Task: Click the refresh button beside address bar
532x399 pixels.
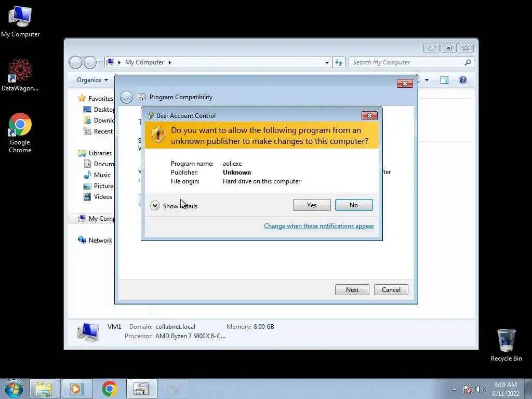Action: click(x=339, y=62)
